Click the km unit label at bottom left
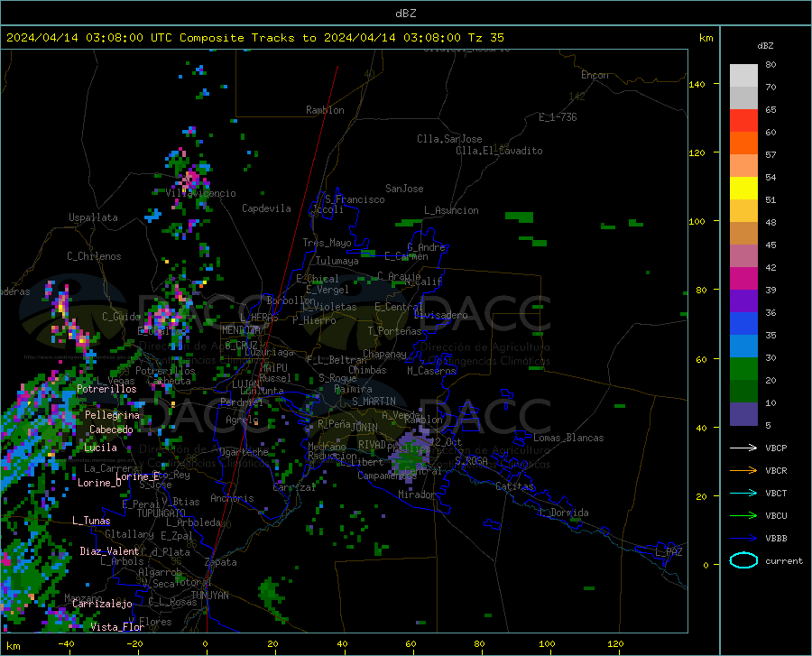 (x=14, y=646)
